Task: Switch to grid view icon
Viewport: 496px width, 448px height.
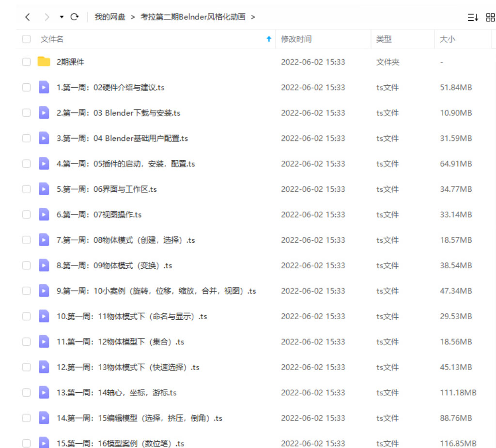Action: 490,17
